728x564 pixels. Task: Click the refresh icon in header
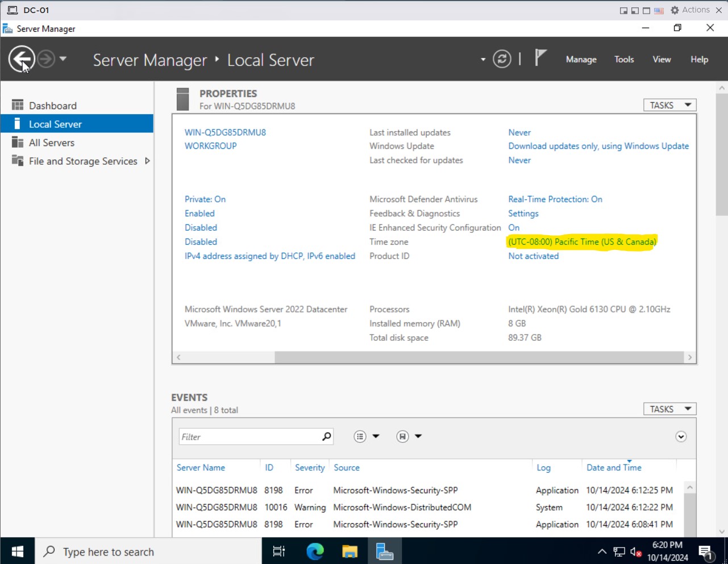pyautogui.click(x=502, y=59)
